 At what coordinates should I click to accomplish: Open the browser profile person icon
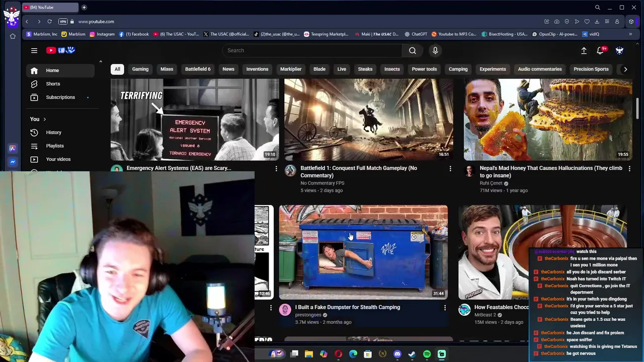tap(617, 22)
